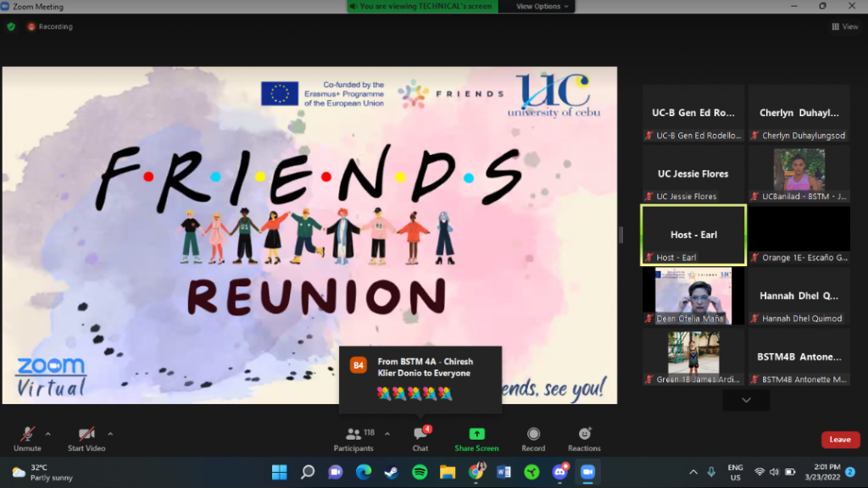Show hidden system tray icons
Viewport: 868px width, 488px height.
(693, 472)
